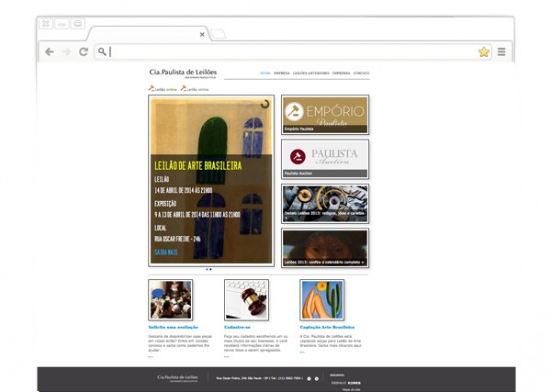The height and width of the screenshot is (392, 551).
Task: Click the 'Captação Arte Brasileira' heading link
Action: (325, 326)
